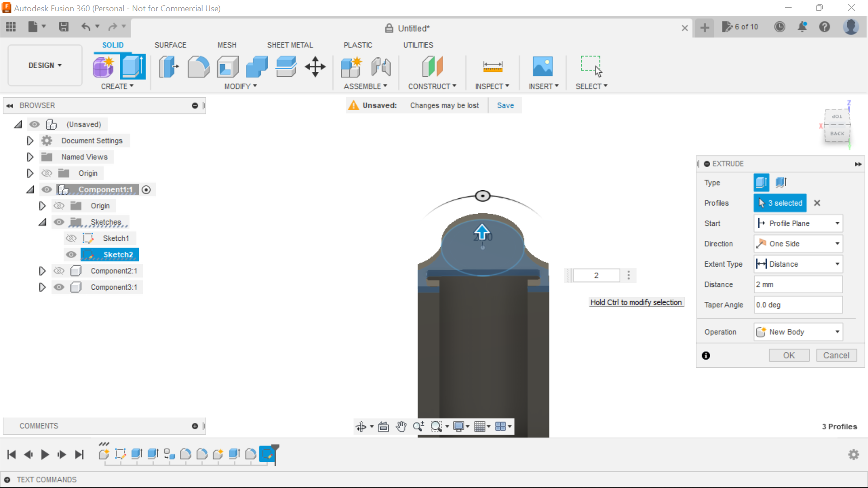Click OK to confirm the extrude
The image size is (868, 488).
788,355
